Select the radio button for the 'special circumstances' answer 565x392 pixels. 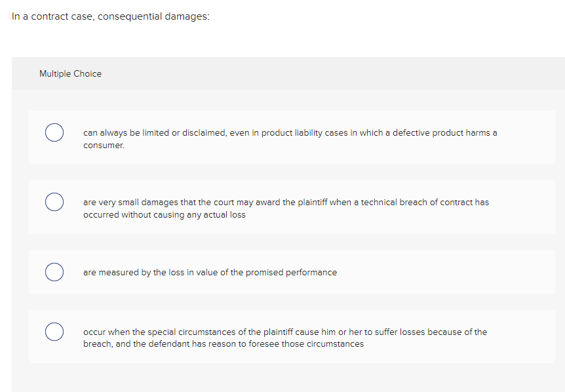pyautogui.click(x=54, y=332)
